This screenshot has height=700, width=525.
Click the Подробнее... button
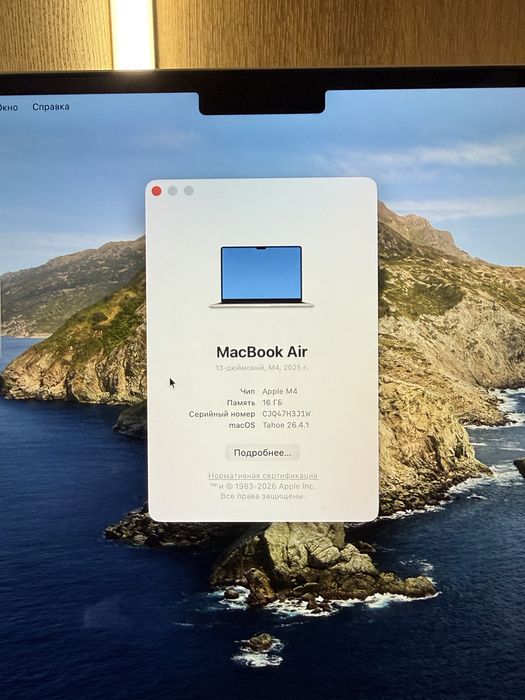click(x=262, y=453)
